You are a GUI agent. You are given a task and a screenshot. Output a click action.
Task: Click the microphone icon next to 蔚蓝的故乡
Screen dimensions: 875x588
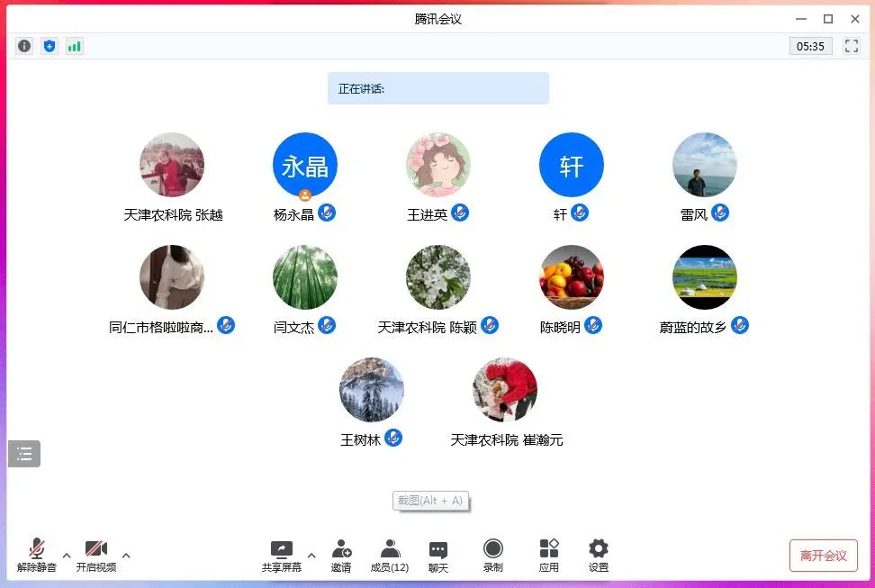point(739,325)
